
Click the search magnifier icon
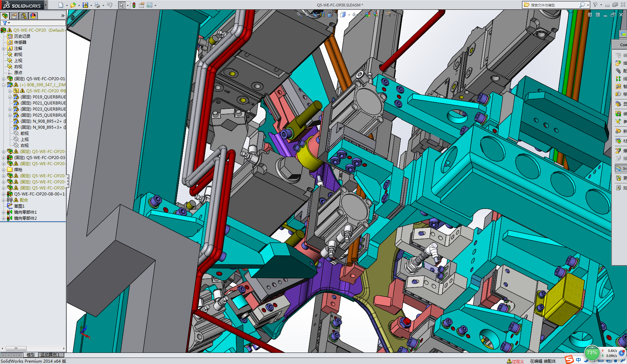tap(582, 5)
